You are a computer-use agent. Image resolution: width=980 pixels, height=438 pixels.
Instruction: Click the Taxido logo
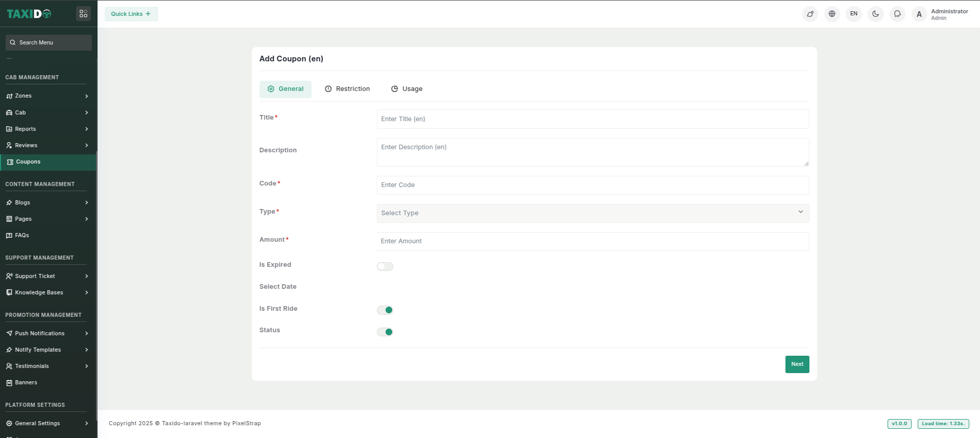pyautogui.click(x=29, y=14)
